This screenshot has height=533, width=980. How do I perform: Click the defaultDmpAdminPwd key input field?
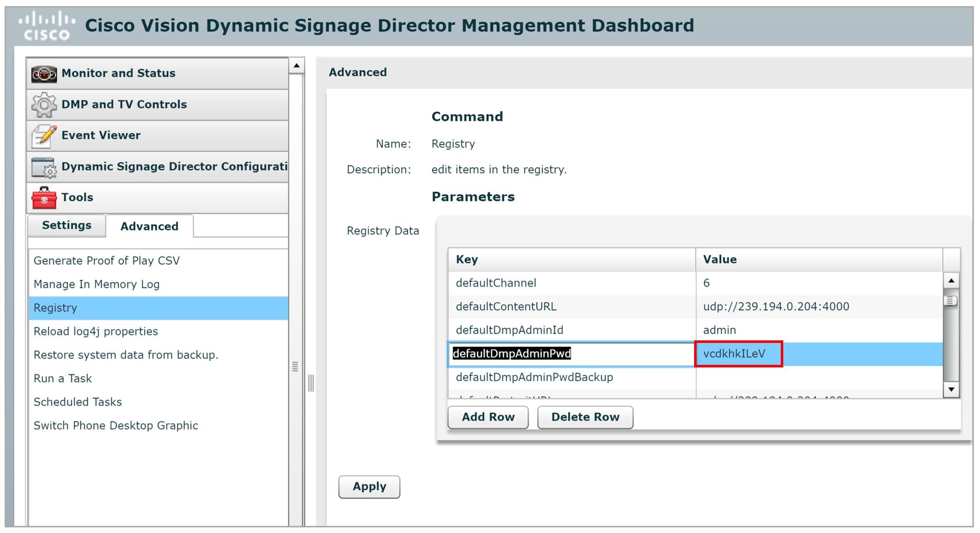point(571,354)
